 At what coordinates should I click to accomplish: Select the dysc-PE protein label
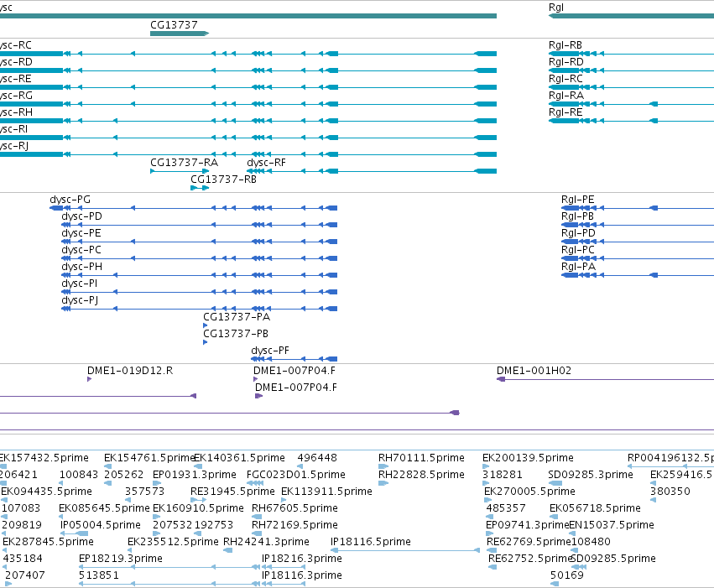coord(81,233)
